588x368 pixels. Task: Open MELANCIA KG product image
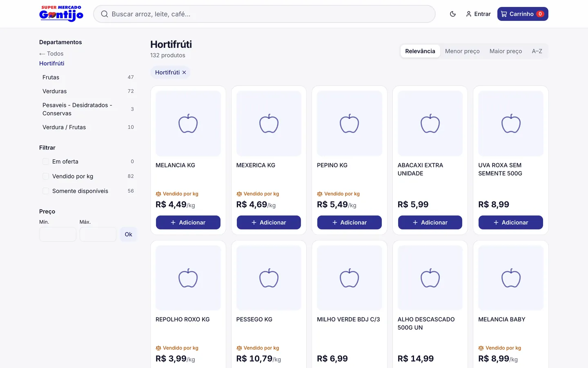pos(188,123)
